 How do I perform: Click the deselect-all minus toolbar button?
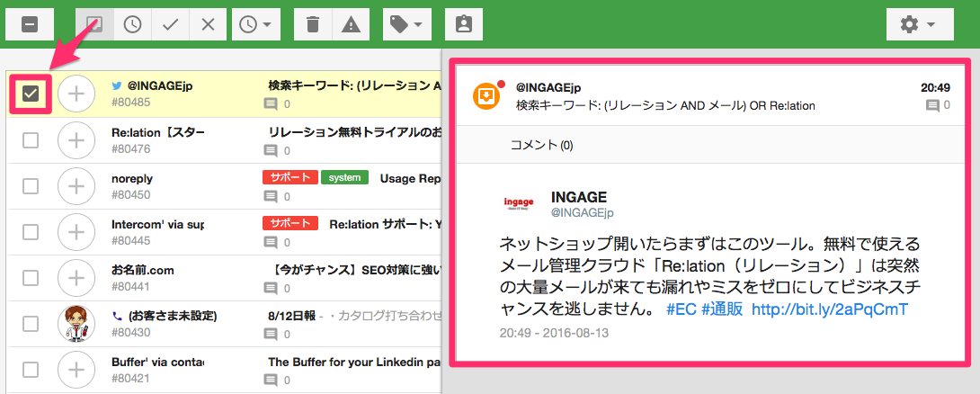point(30,24)
